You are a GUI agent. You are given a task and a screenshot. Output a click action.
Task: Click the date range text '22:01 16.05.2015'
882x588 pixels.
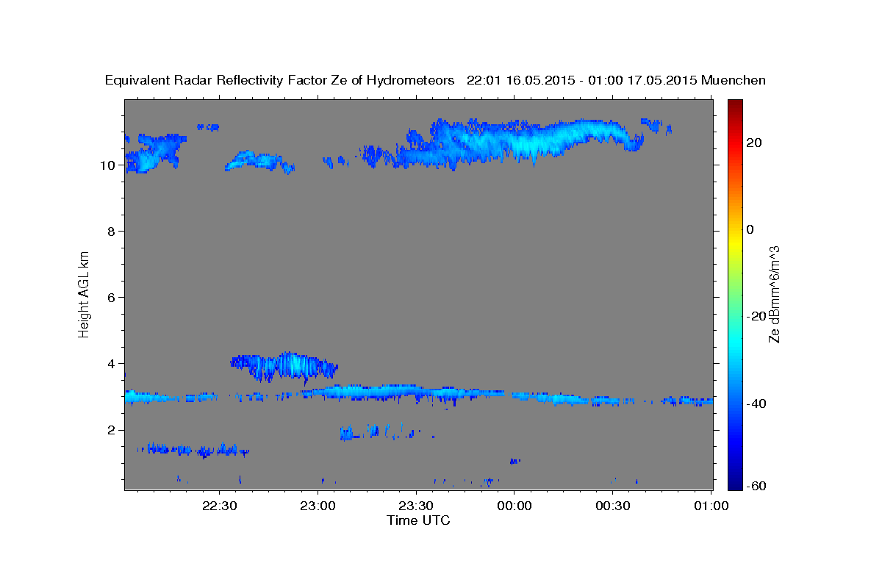pyautogui.click(x=520, y=81)
